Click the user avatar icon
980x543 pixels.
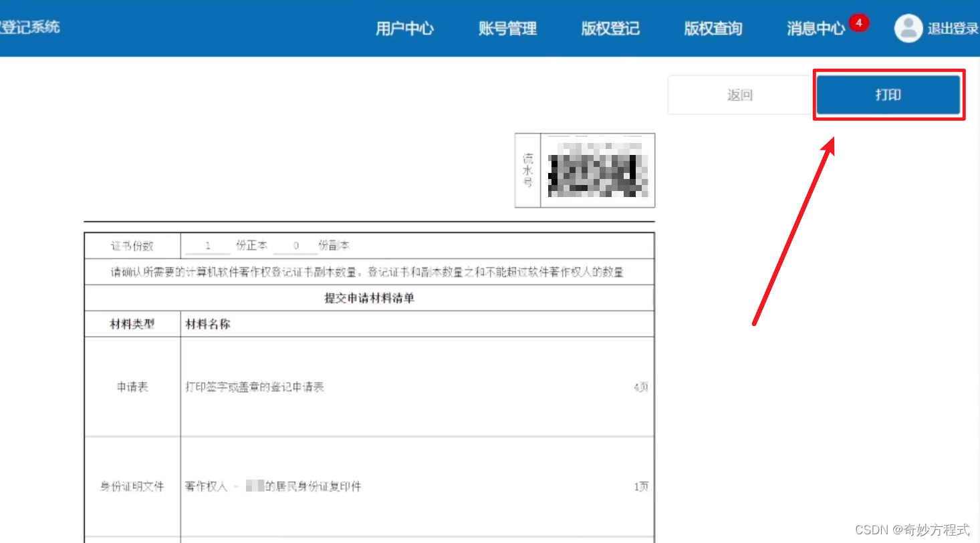point(908,28)
